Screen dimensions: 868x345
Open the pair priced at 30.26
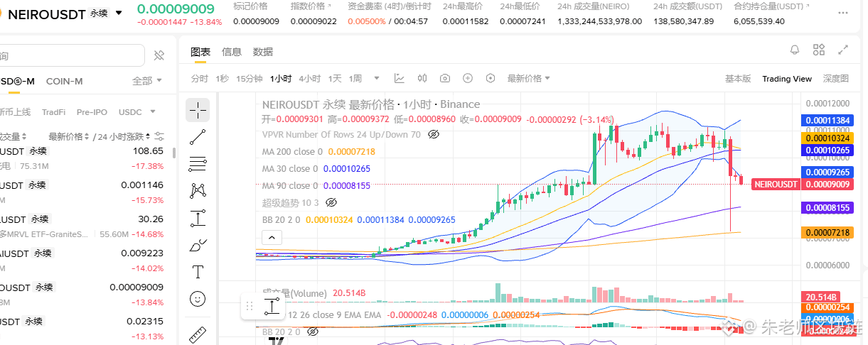[x=84, y=226]
